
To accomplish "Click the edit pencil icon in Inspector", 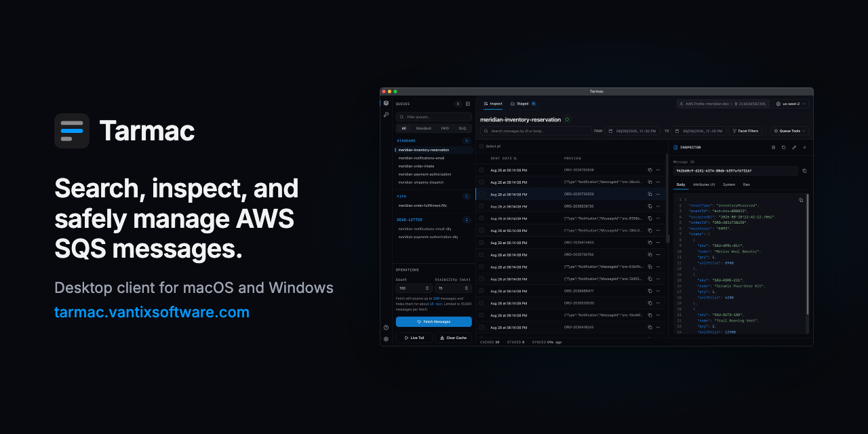I will (794, 147).
